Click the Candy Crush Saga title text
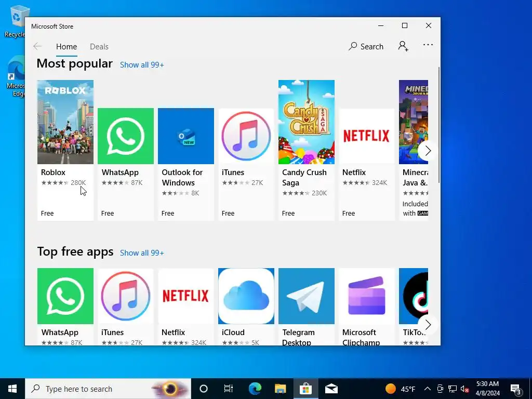The image size is (532, 399). coord(304,178)
